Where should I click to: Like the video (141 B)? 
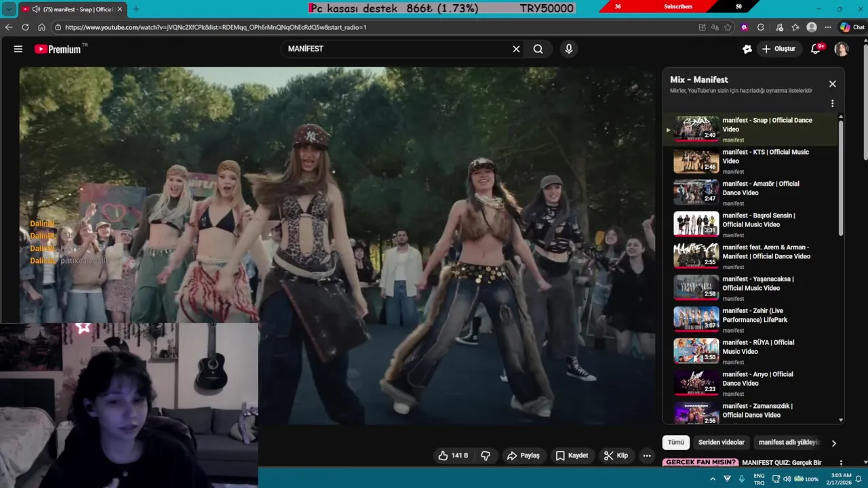(x=454, y=455)
